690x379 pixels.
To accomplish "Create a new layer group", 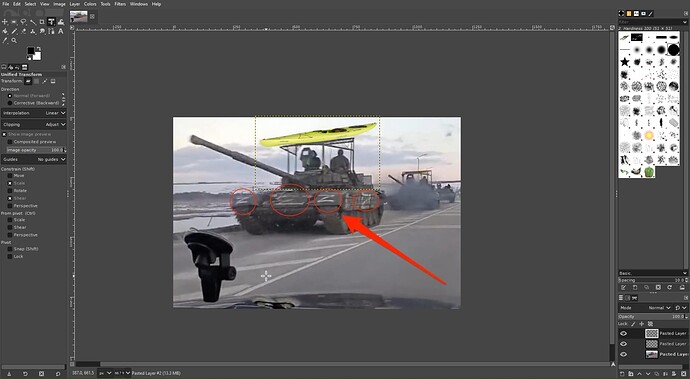I will [x=631, y=374].
